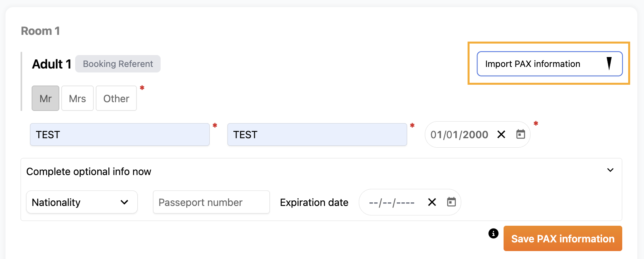
Task: Open the Nationality dropdown
Action: point(81,202)
